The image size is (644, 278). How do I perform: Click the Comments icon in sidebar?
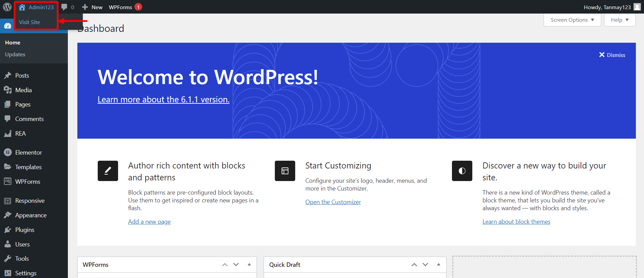click(x=7, y=119)
